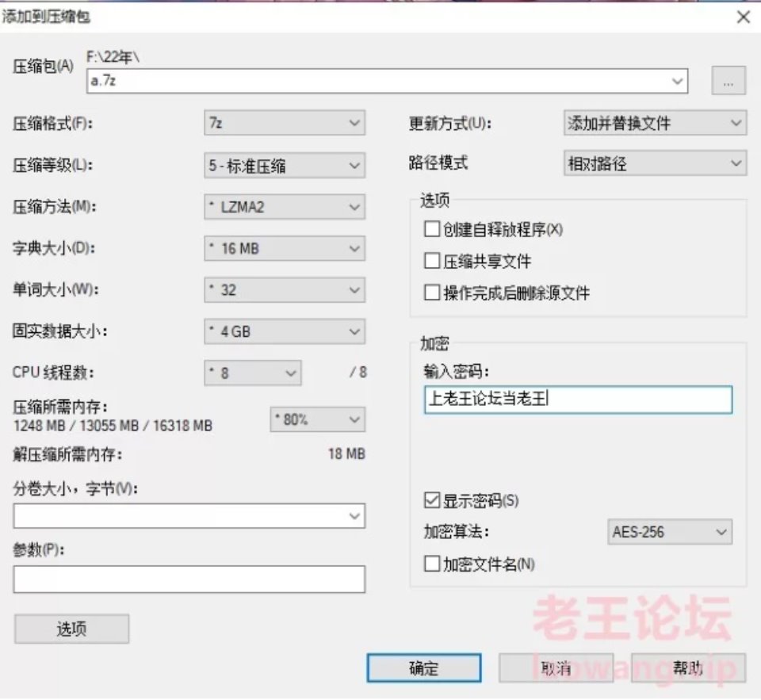Enable the 压缩共享文件 checkbox
Screen dimensions: 761x700
click(x=432, y=261)
